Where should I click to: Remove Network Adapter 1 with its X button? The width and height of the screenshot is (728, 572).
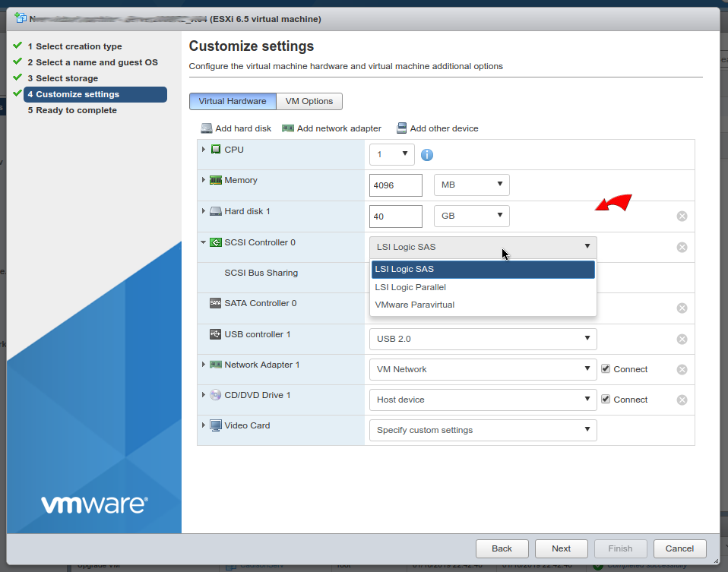click(x=682, y=370)
